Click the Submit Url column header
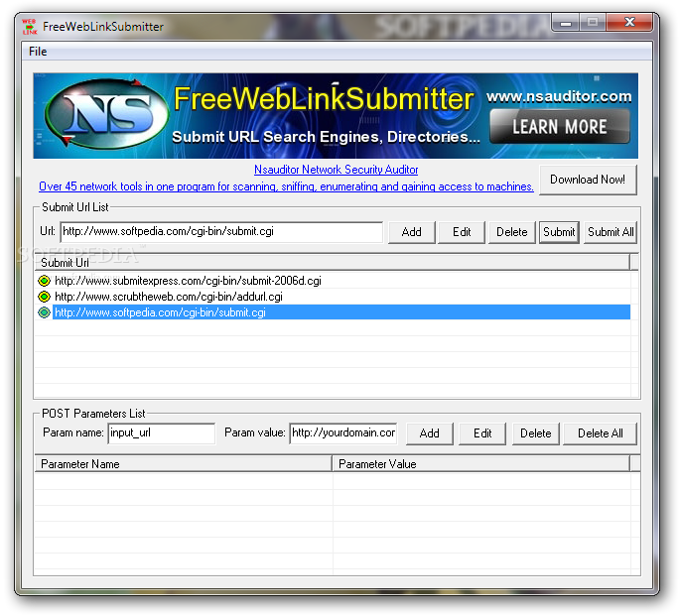The width and height of the screenshot is (680, 616). pyautogui.click(x=332, y=263)
